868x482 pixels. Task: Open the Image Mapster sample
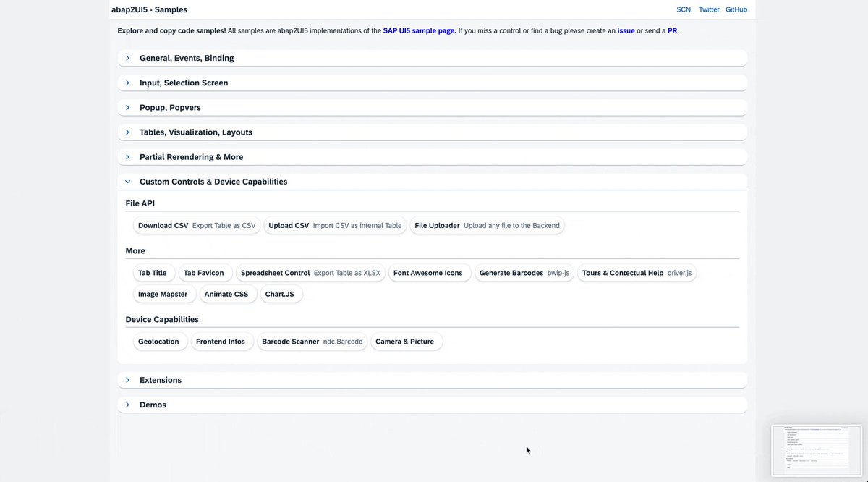coord(164,294)
